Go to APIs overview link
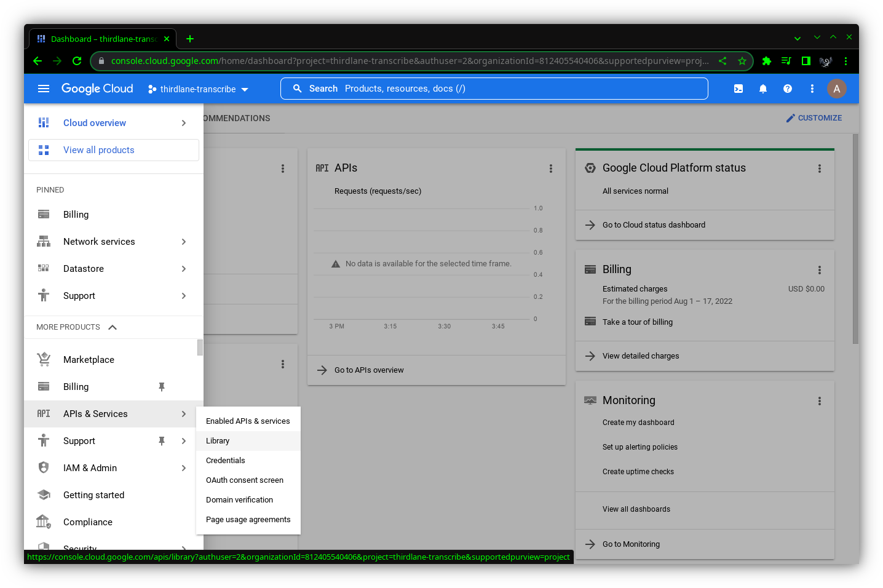The height and width of the screenshot is (588, 883). [x=369, y=370]
